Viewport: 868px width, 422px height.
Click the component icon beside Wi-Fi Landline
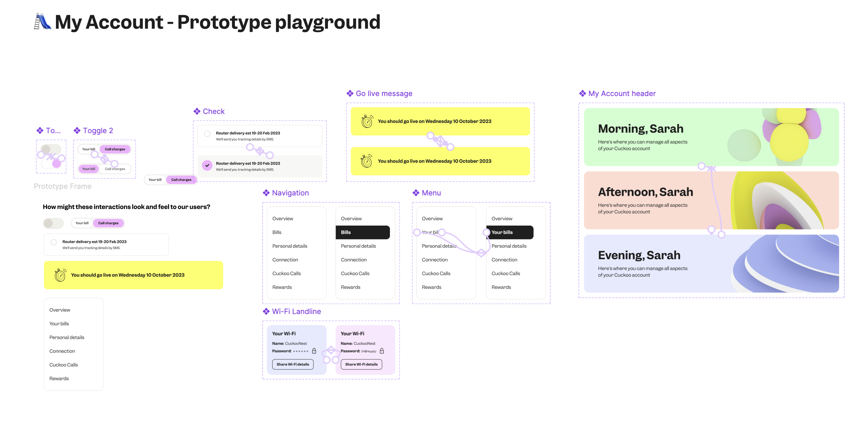[266, 312]
